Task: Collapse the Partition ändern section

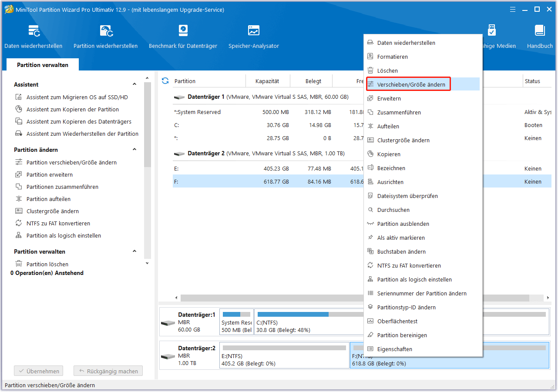Action: (x=134, y=150)
